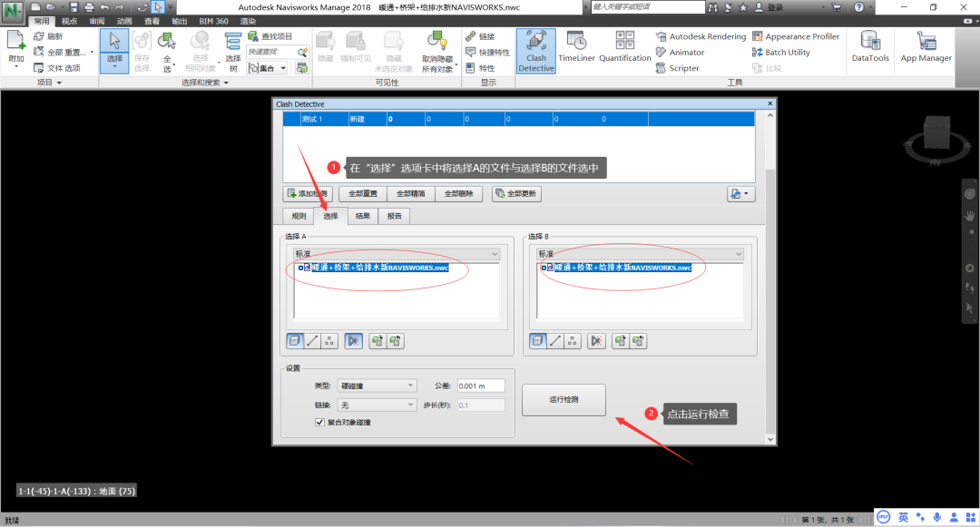Image resolution: width=980 pixels, height=527 pixels.
Task: Click the 运行检测 button
Action: tap(563, 400)
